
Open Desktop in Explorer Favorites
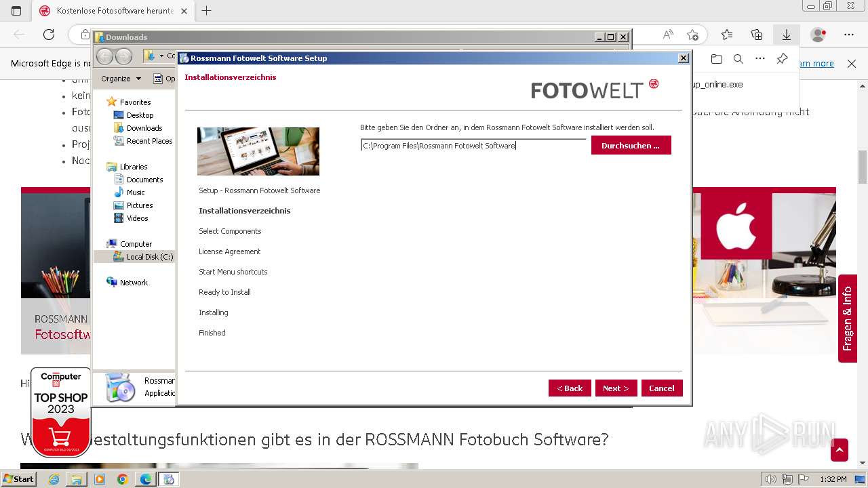140,115
